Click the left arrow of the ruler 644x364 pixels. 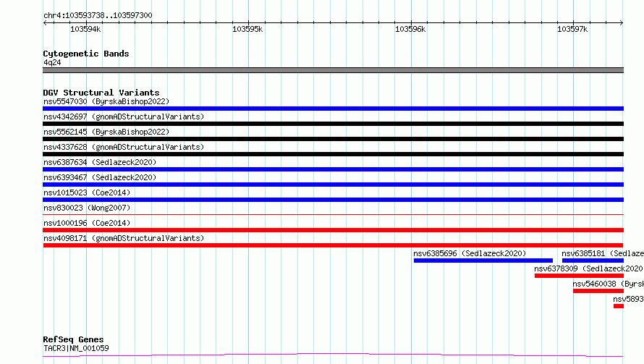(x=45, y=22)
